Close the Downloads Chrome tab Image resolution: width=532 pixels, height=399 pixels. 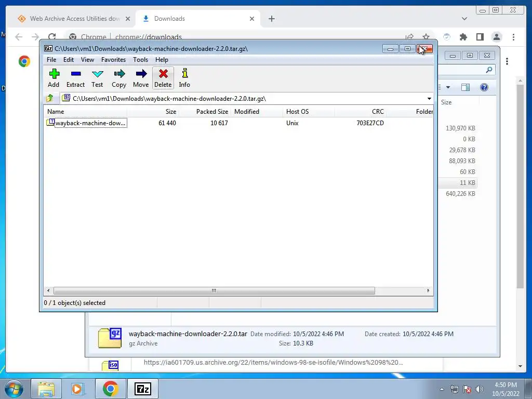pyautogui.click(x=252, y=19)
